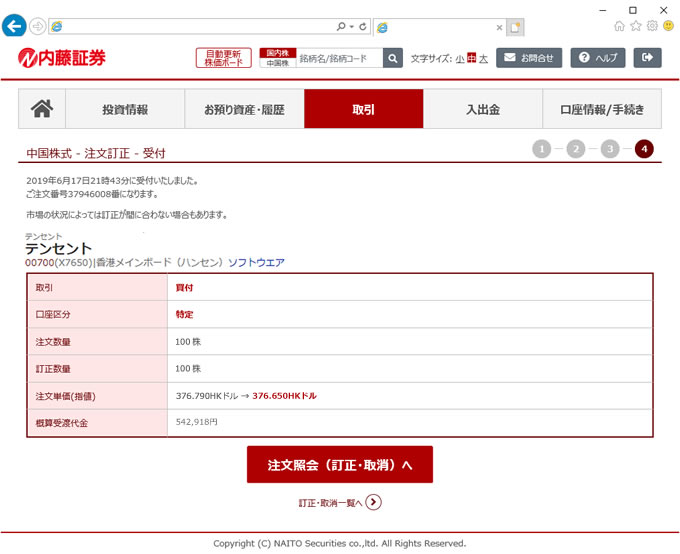This screenshot has width=680, height=554.
Task: Click 注文照会（訂正・取消）へ button
Action: (x=340, y=465)
